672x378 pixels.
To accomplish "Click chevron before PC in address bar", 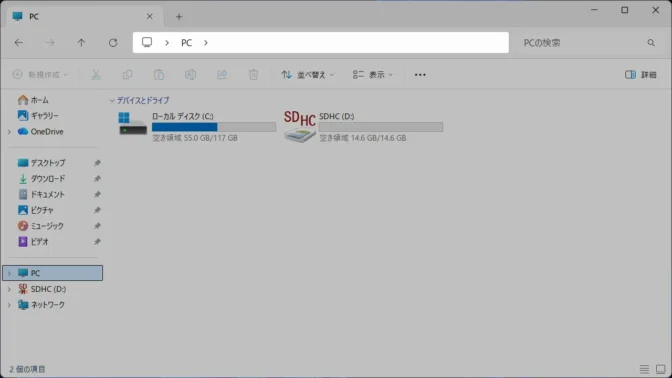I will pyautogui.click(x=167, y=42).
